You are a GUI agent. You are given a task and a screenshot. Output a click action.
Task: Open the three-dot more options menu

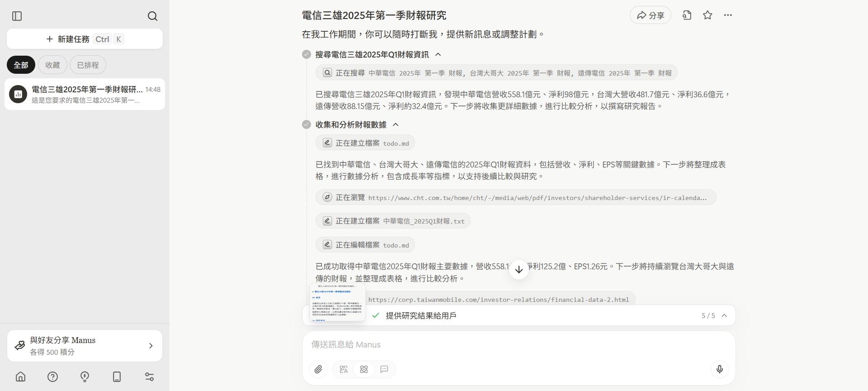click(x=728, y=15)
